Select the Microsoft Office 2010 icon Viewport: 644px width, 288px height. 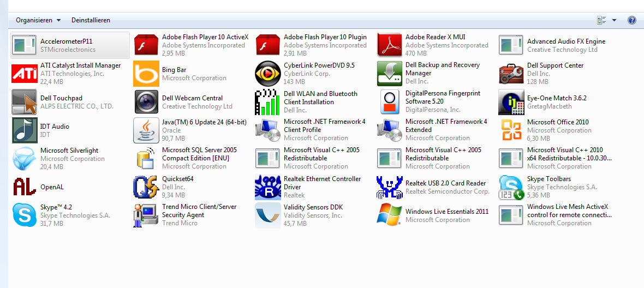pyautogui.click(x=511, y=130)
